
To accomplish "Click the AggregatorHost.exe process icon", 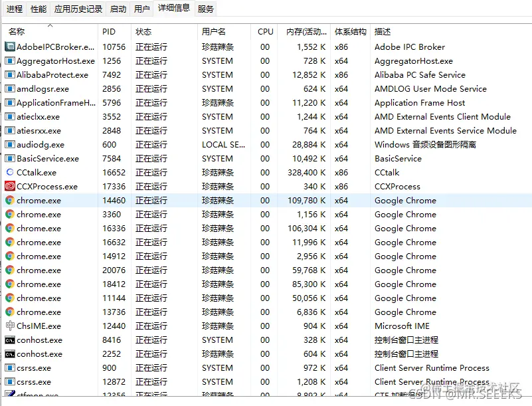I will (10, 60).
